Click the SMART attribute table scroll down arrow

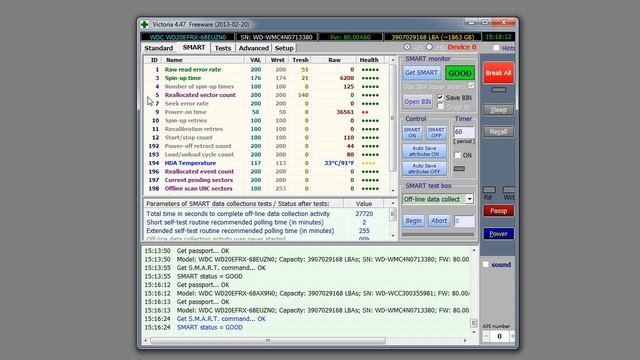[x=393, y=191]
